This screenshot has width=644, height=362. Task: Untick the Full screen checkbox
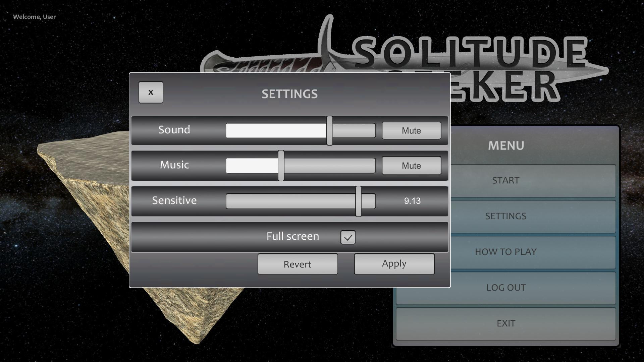tap(348, 237)
